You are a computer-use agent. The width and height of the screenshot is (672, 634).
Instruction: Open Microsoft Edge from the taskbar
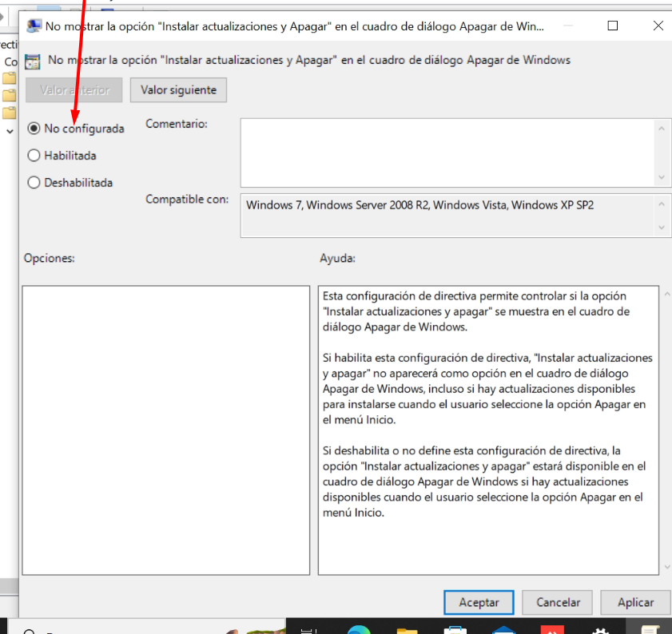(359, 629)
